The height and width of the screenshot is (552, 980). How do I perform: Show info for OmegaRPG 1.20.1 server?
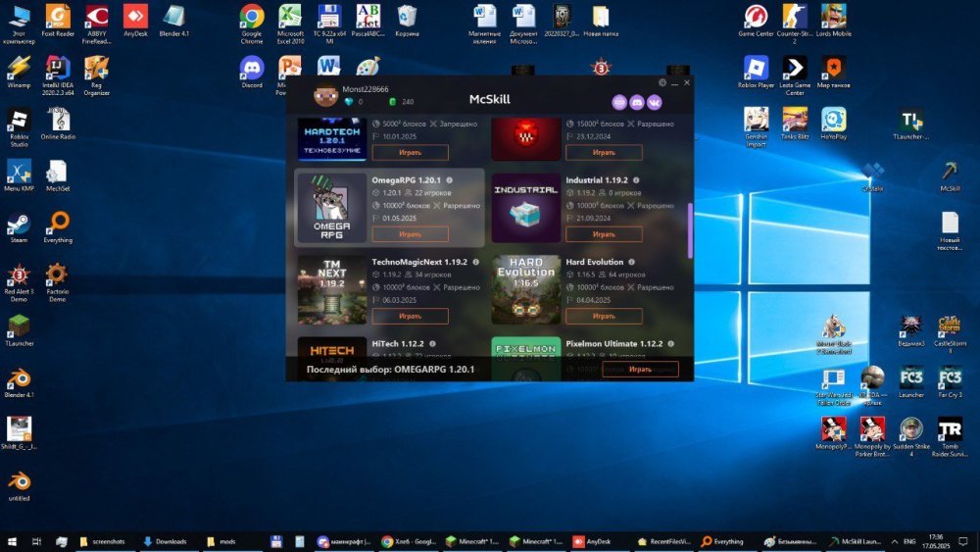click(x=450, y=180)
